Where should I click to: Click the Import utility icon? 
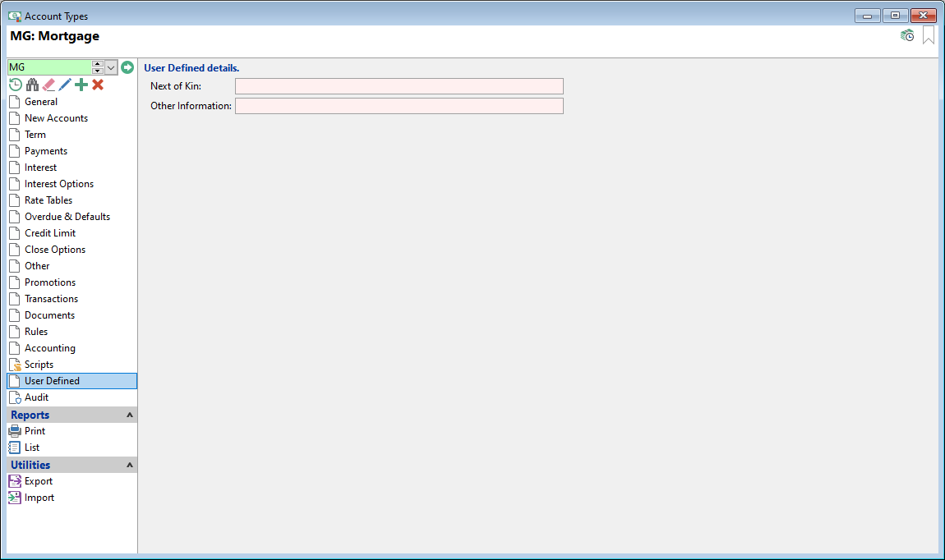[x=15, y=498]
